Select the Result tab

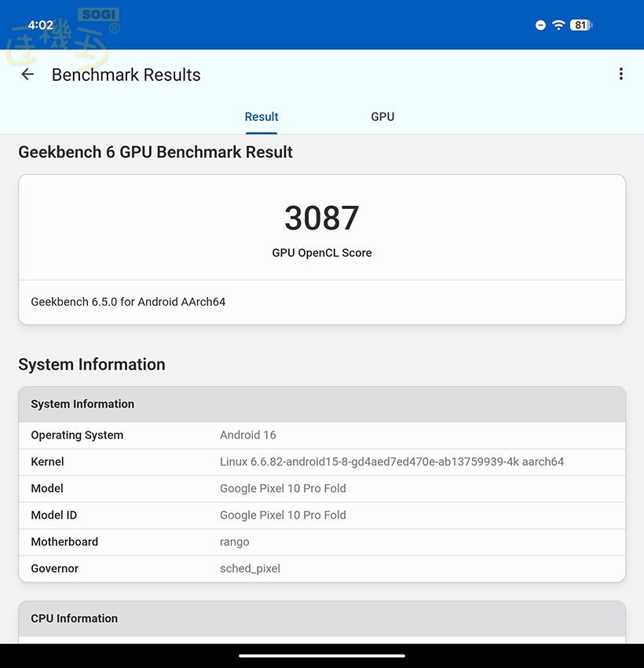262,117
